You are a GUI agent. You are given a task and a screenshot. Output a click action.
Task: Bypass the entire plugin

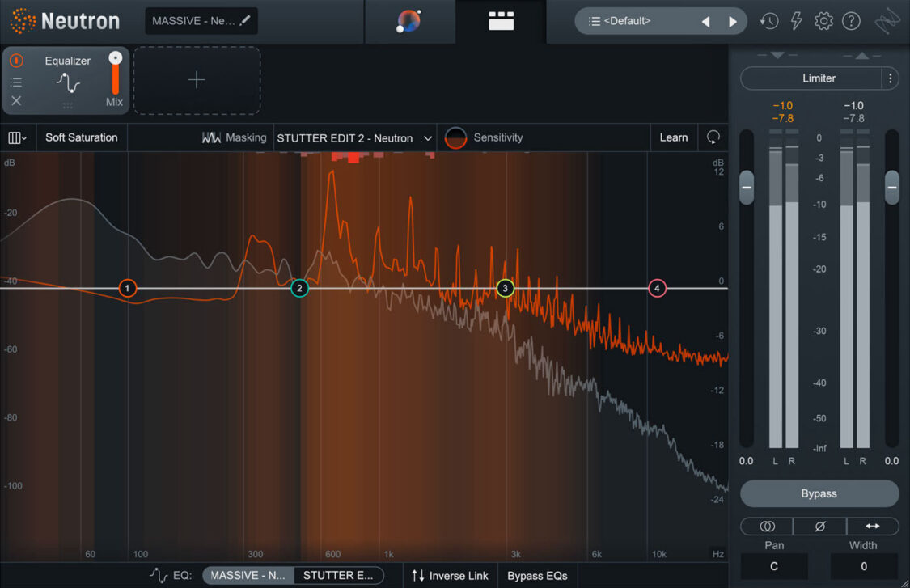[x=819, y=493]
